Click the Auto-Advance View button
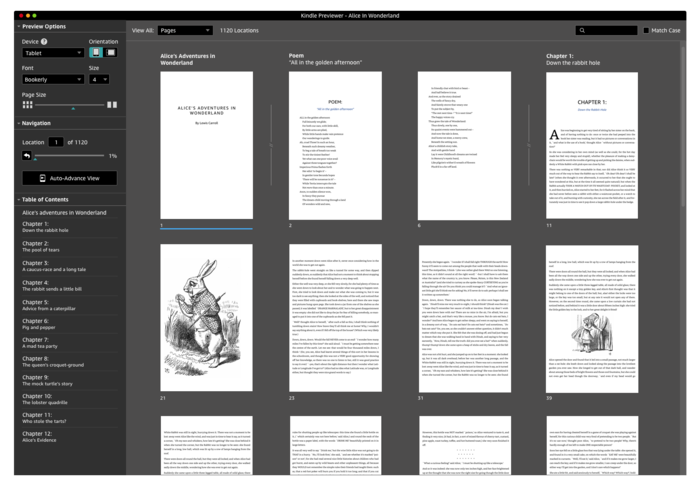Viewport: 700px width, 486px height. point(68,178)
